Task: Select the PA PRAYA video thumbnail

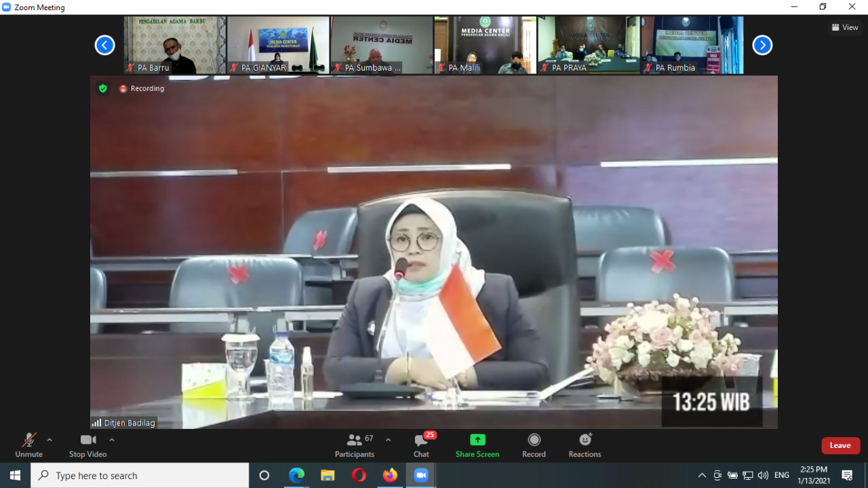Action: point(588,45)
